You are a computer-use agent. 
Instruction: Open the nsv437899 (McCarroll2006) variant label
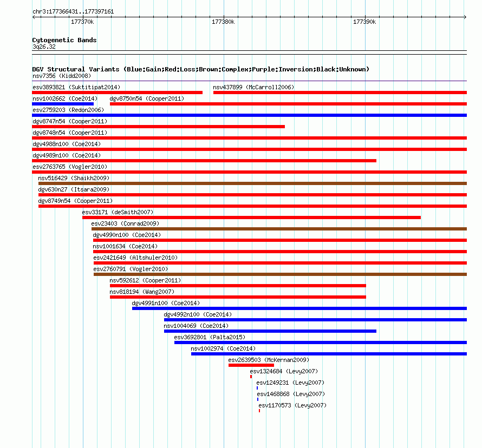[253, 87]
